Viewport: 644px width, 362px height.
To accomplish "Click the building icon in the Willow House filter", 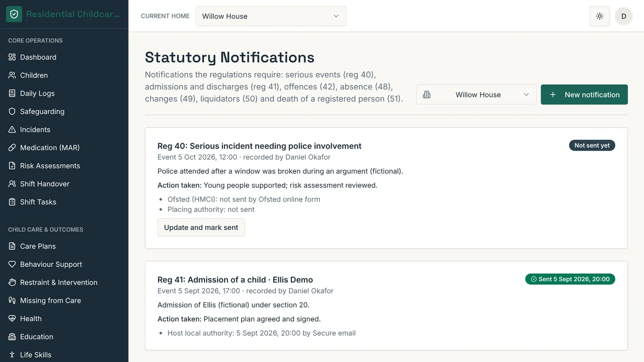I will (427, 95).
